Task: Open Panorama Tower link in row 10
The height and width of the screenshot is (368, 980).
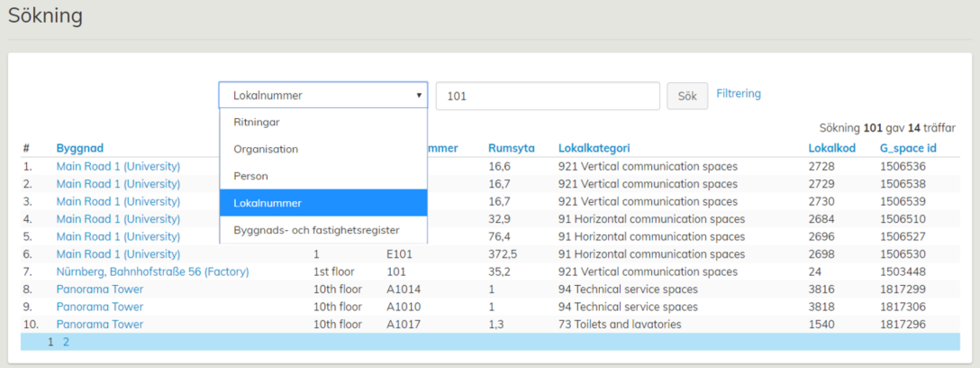Action: pyautogui.click(x=99, y=325)
